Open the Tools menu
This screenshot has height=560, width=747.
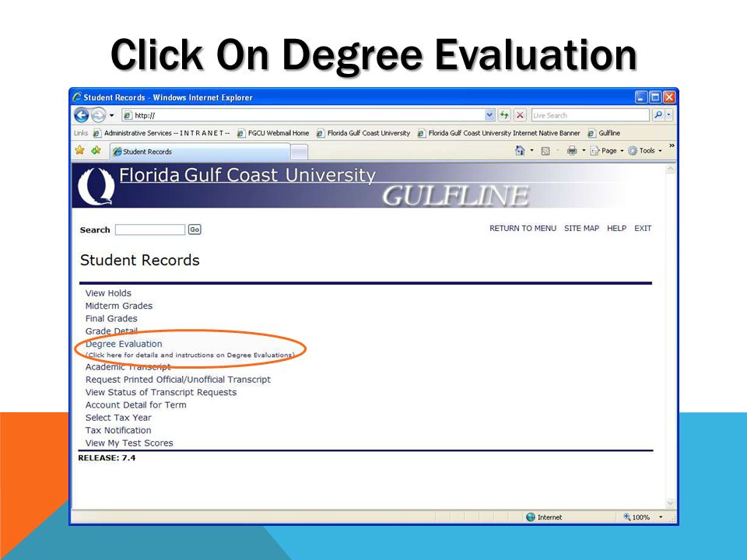(644, 151)
